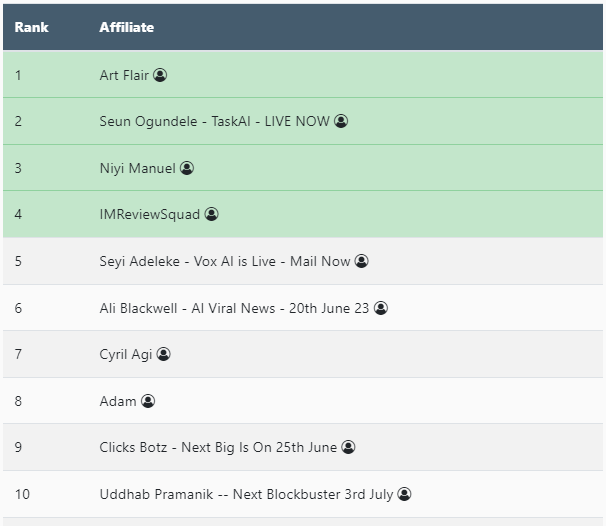The width and height of the screenshot is (606, 531).
Task: Click the IMReviewSquad affiliate name
Action: point(150,214)
